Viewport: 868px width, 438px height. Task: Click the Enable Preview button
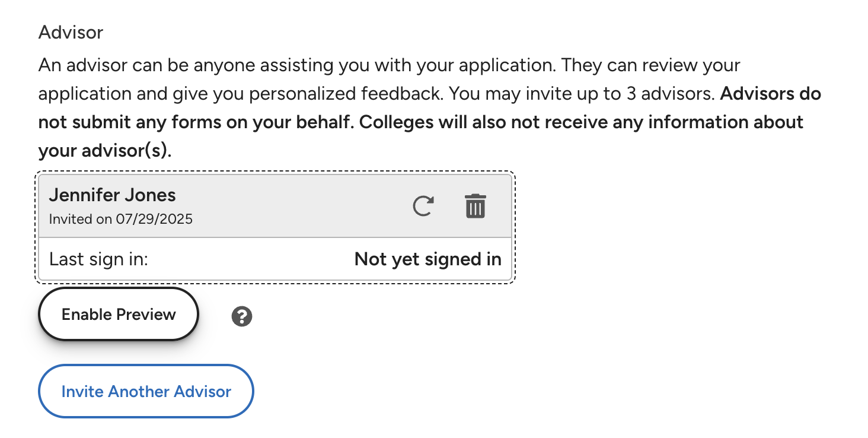click(119, 315)
